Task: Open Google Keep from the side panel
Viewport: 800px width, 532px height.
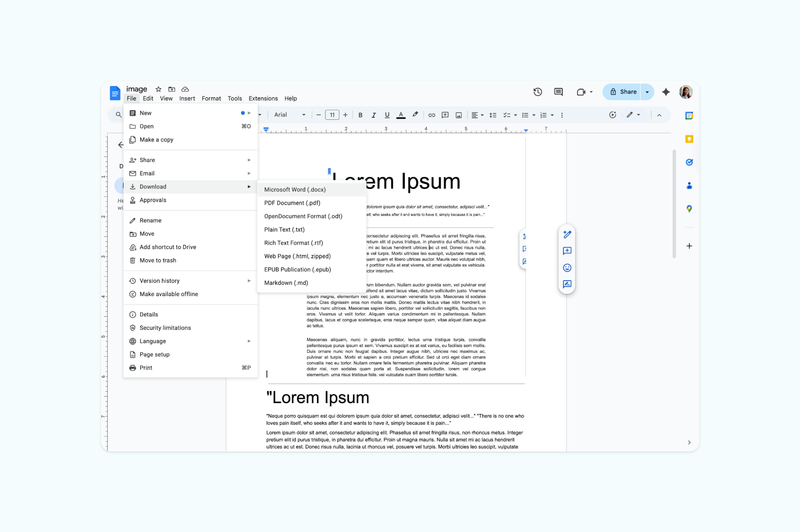Action: tap(689, 139)
